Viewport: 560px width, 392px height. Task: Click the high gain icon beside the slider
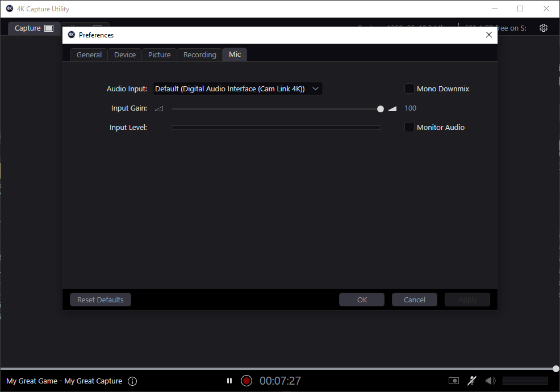point(392,109)
